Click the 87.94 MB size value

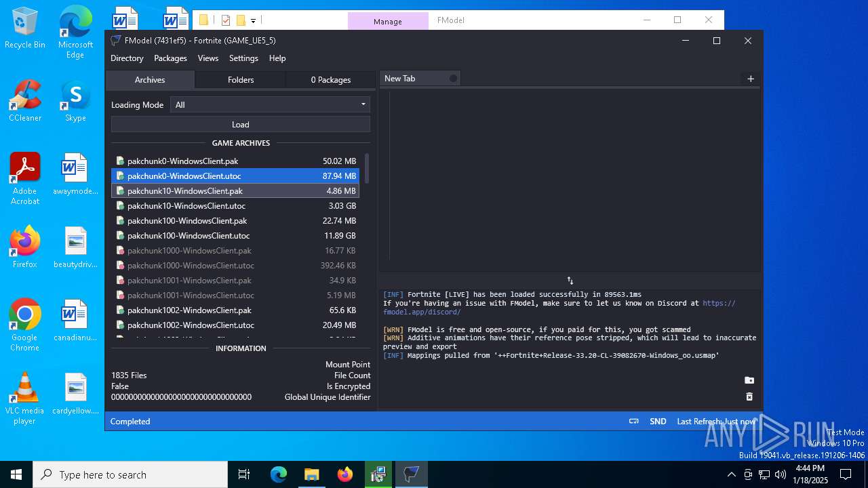(339, 176)
